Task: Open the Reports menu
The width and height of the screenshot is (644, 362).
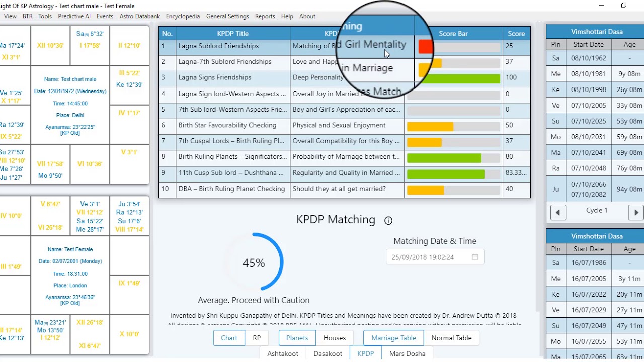Action: [265, 16]
